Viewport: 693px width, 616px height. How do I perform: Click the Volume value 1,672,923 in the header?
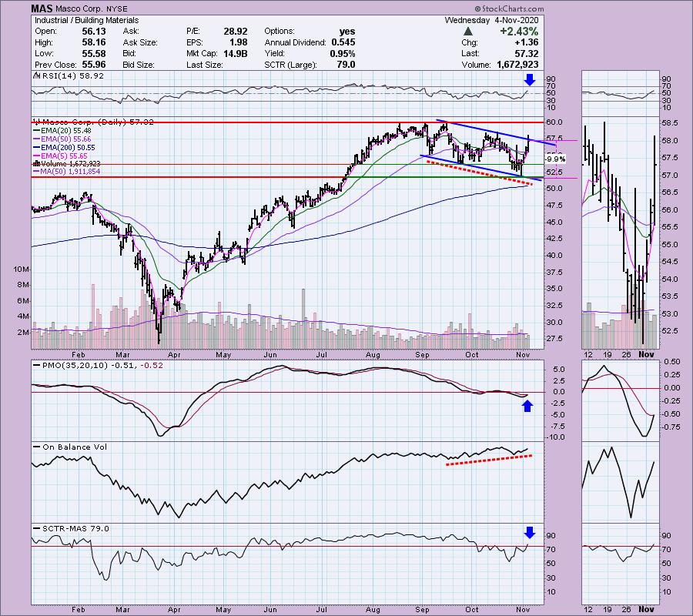517,65
